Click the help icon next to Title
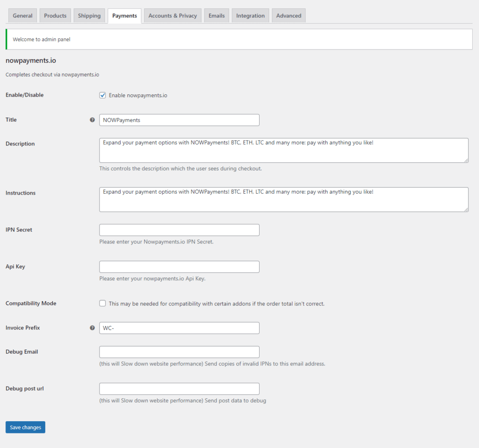The width and height of the screenshot is (479, 448). click(92, 120)
